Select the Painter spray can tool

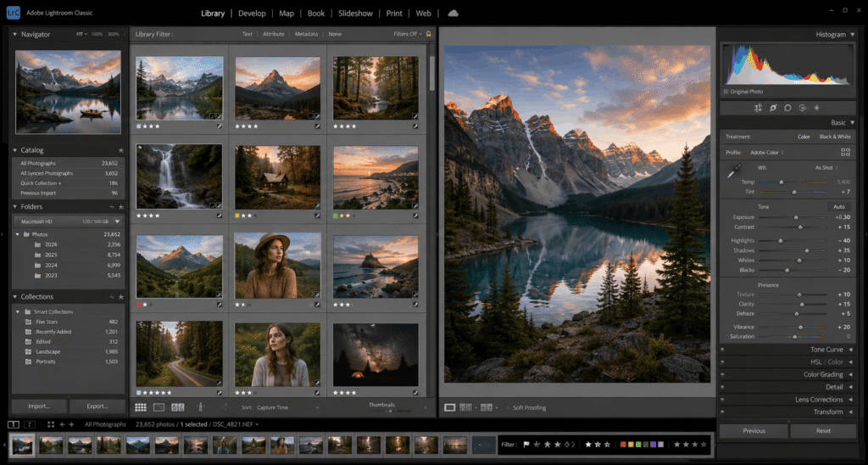click(x=200, y=407)
